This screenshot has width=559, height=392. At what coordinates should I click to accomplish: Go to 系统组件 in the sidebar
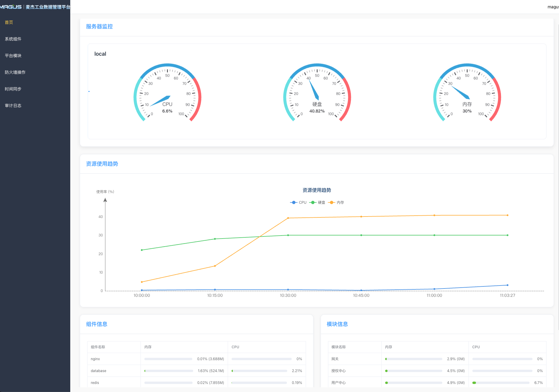click(13, 39)
